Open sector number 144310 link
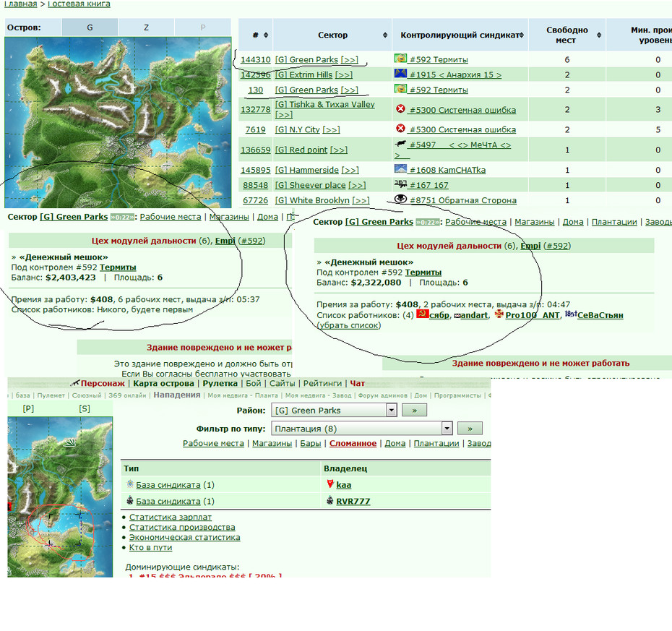This screenshot has width=672, height=631. (x=255, y=59)
